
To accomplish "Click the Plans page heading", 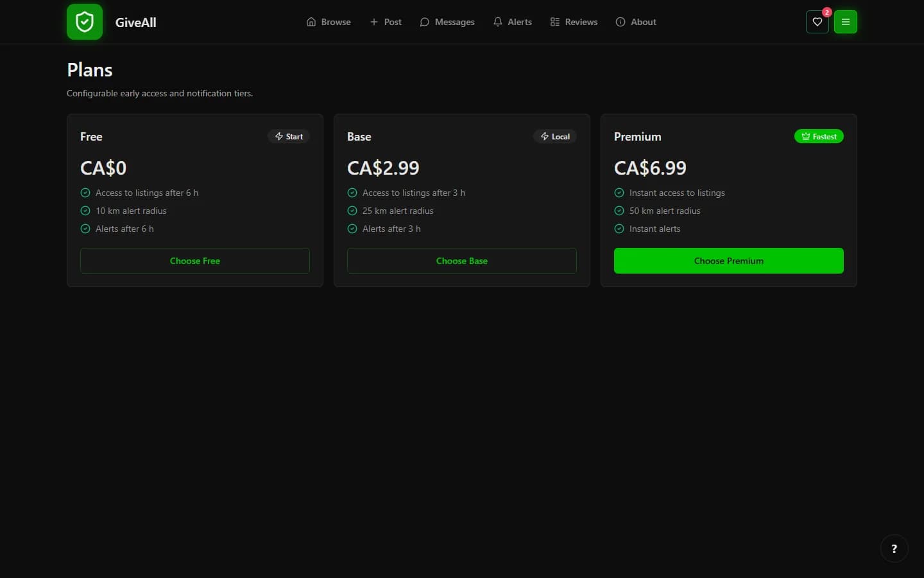I will coord(90,70).
